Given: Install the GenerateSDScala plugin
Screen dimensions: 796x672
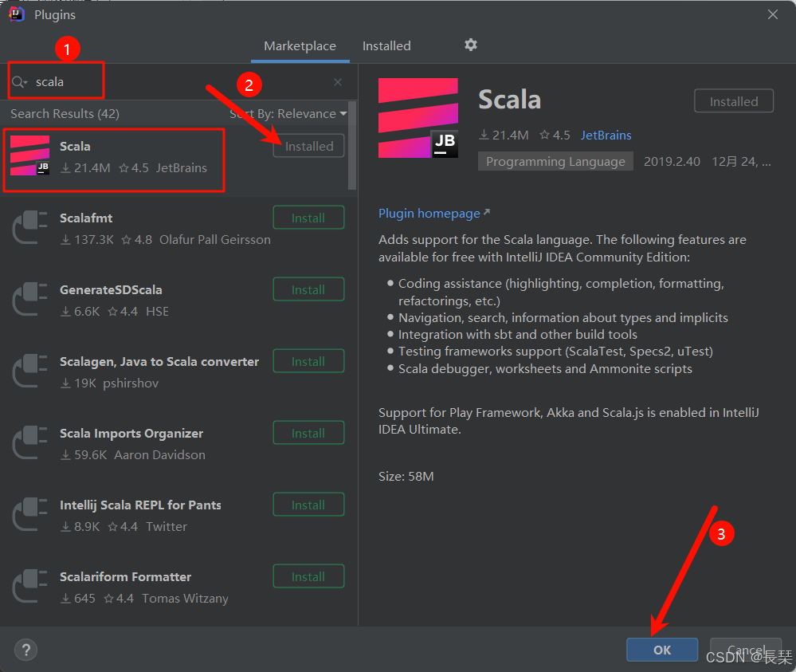Looking at the screenshot, I should pos(308,289).
